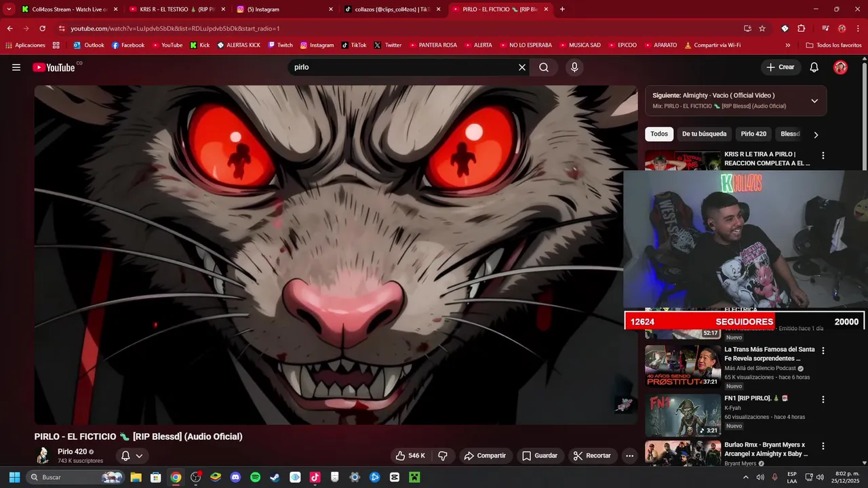This screenshot has width=868, height=488.
Task: Open the PANTERA ROSA bookmark
Action: pyautogui.click(x=433, y=45)
